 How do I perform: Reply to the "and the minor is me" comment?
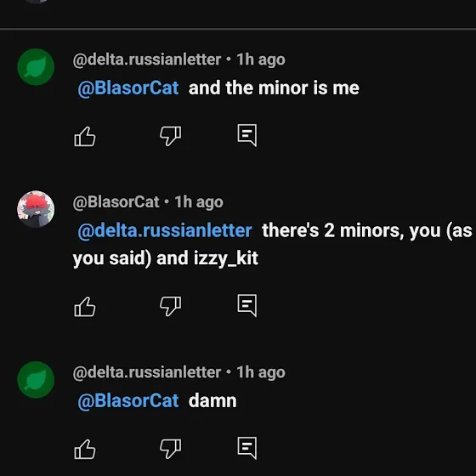pyautogui.click(x=247, y=135)
